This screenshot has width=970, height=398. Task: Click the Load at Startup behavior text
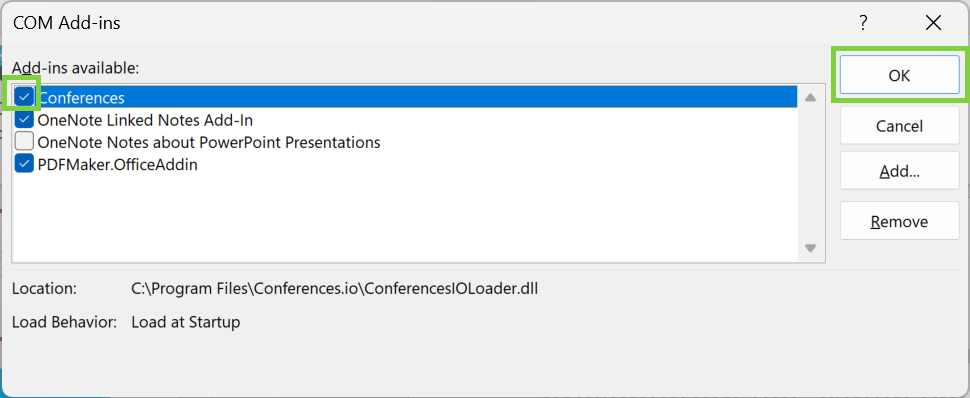click(186, 322)
